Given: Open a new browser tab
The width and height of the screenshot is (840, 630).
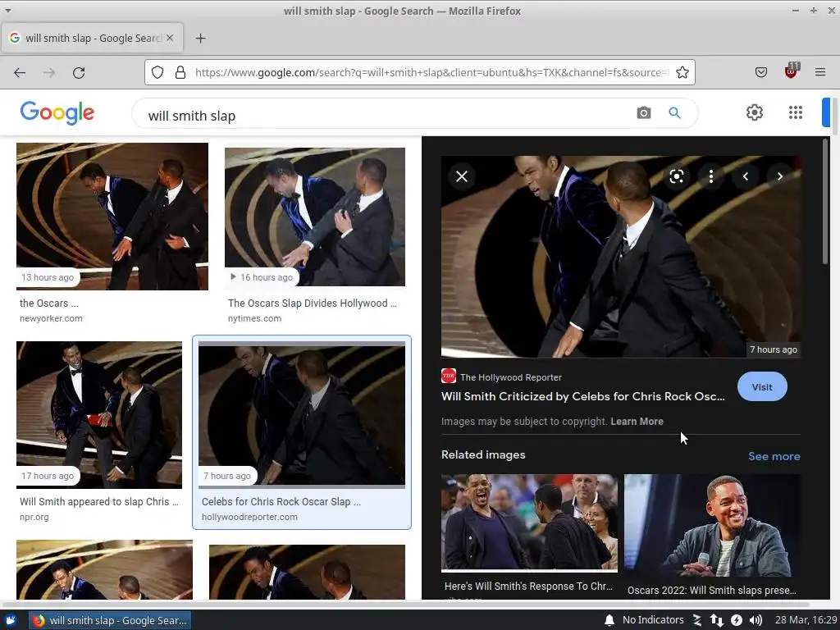Looking at the screenshot, I should [x=200, y=38].
